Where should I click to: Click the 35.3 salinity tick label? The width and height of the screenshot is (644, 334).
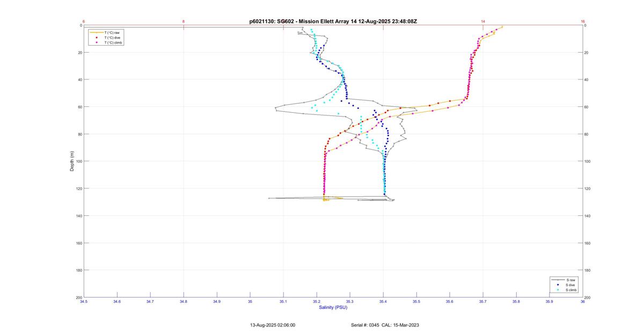click(x=350, y=302)
